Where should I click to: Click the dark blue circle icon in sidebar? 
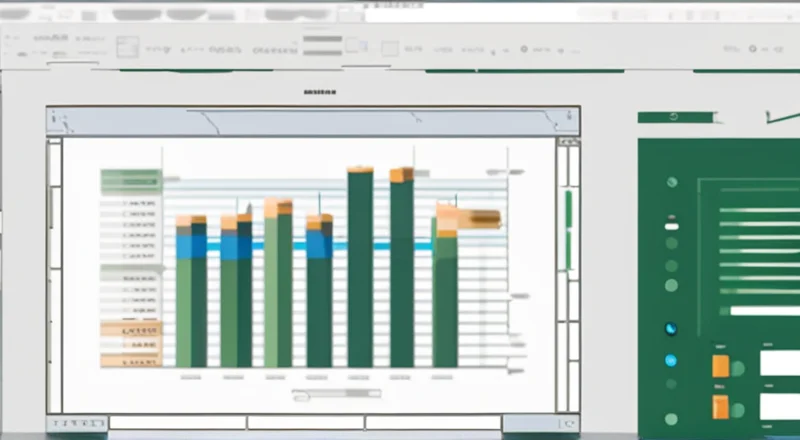[671, 328]
